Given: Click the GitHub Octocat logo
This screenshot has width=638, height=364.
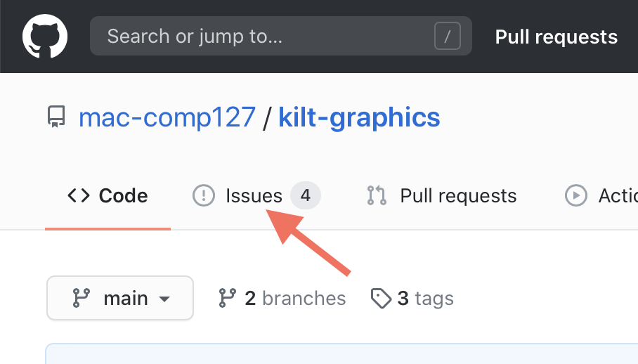Looking at the screenshot, I should pyautogui.click(x=45, y=37).
